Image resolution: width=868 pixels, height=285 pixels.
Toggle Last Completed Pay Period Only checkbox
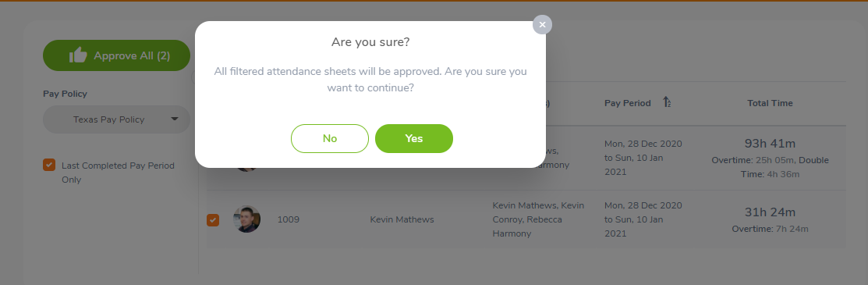(49, 165)
